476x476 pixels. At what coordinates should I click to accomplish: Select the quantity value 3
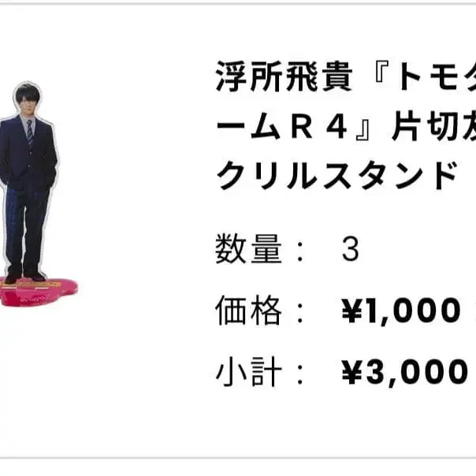351,250
